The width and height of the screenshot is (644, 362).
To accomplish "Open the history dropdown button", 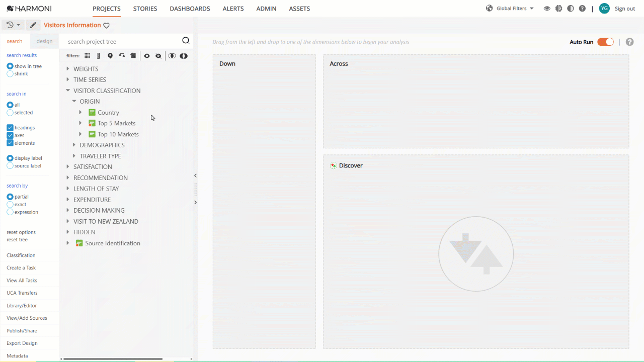I will click(14, 25).
